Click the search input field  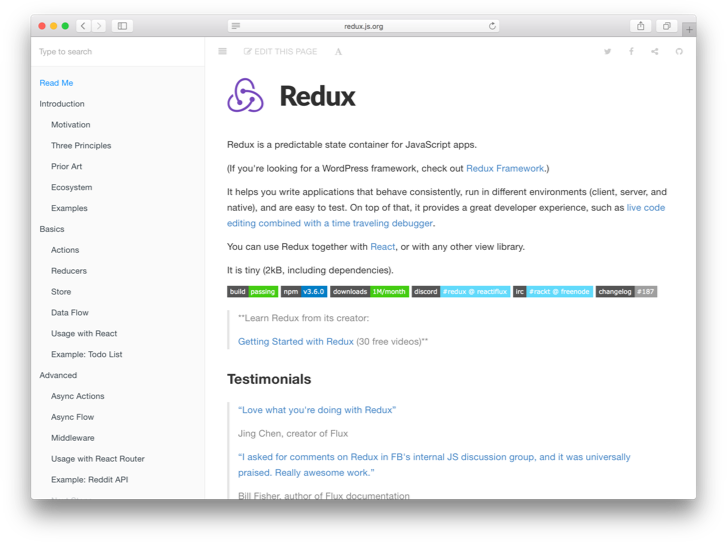coord(110,52)
